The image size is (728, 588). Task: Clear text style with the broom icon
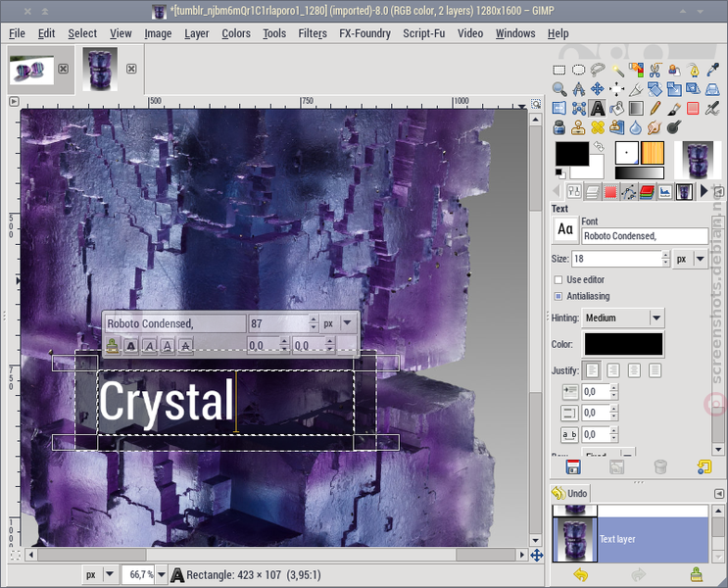point(112,346)
